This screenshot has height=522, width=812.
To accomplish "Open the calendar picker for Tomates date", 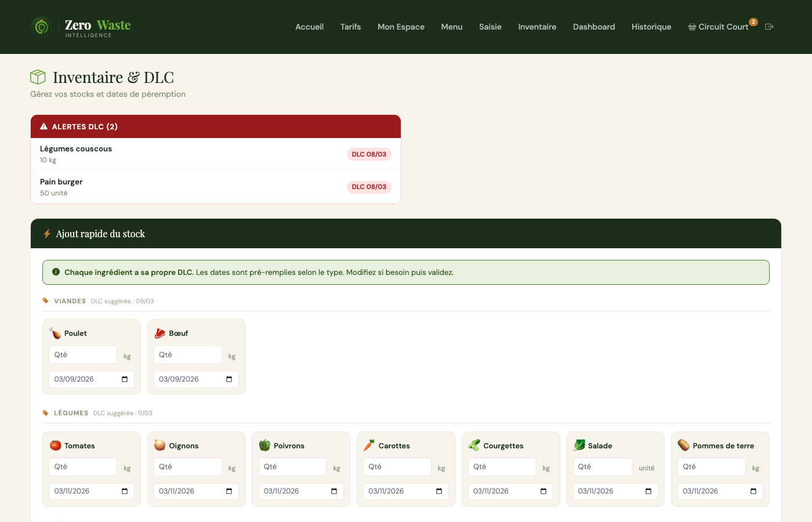I will (125, 491).
